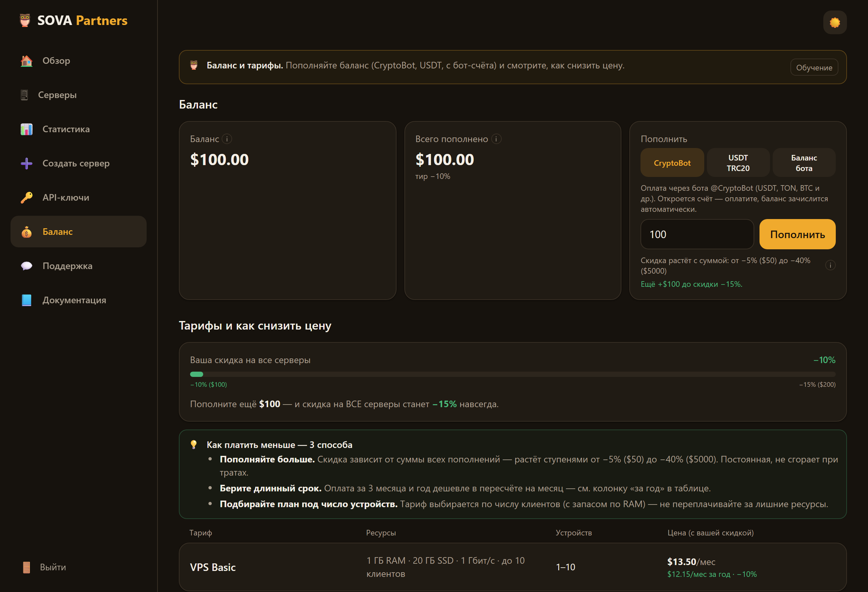868x592 pixels.
Task: Select the Баланс бота payment tab
Action: click(x=804, y=163)
